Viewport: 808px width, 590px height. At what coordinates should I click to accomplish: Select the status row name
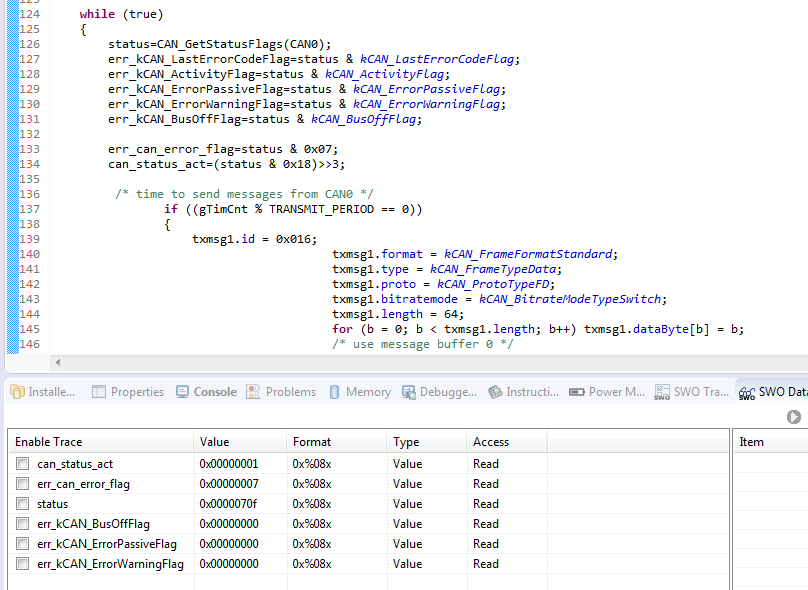click(x=52, y=504)
